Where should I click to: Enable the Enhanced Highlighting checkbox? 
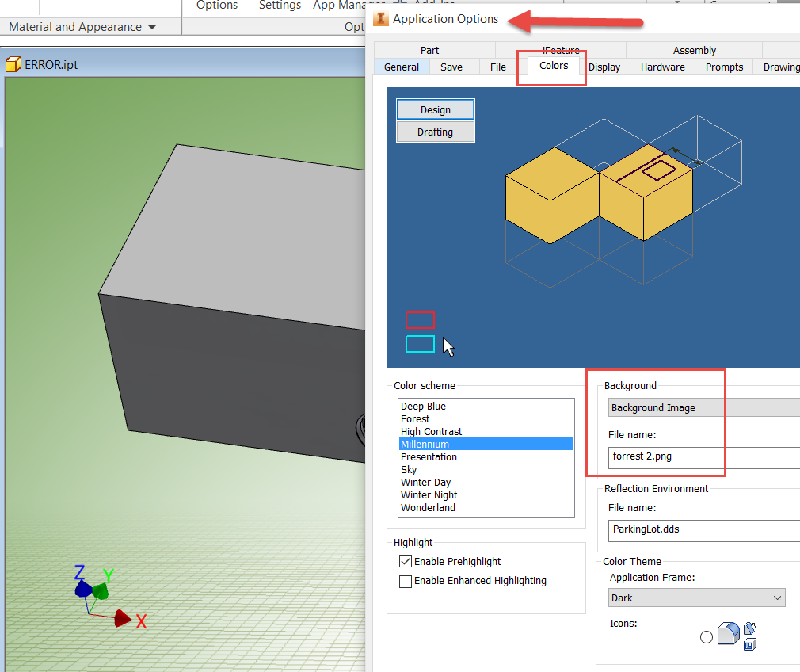(x=406, y=581)
